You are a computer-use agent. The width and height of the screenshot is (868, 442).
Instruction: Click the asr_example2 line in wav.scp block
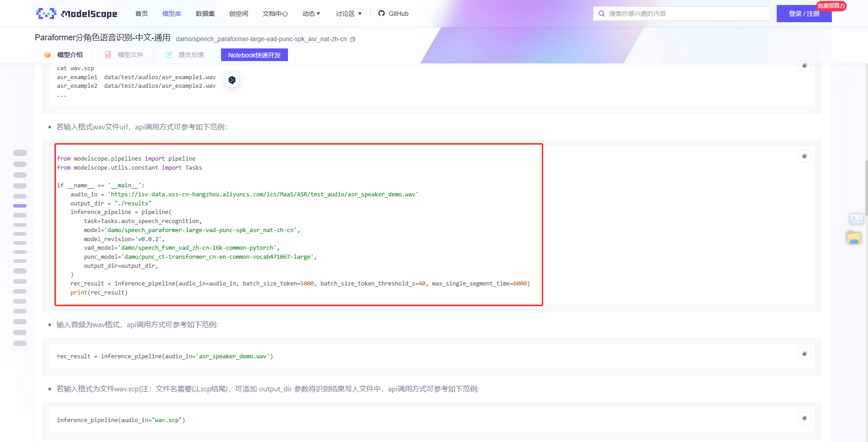tap(137, 86)
